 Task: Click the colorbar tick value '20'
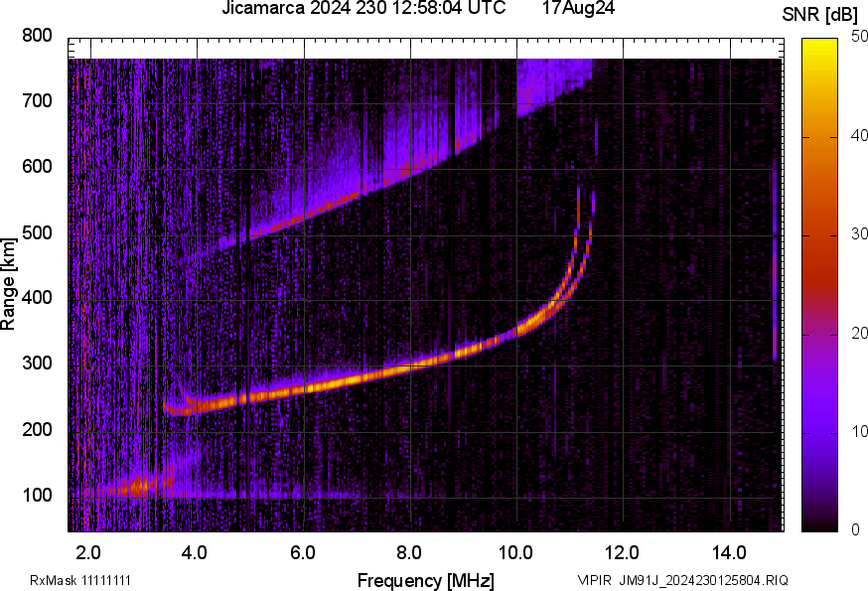coord(859,334)
